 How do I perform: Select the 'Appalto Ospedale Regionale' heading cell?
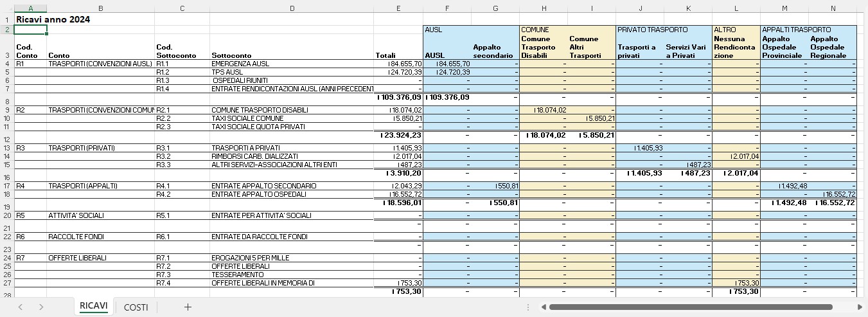[833, 47]
